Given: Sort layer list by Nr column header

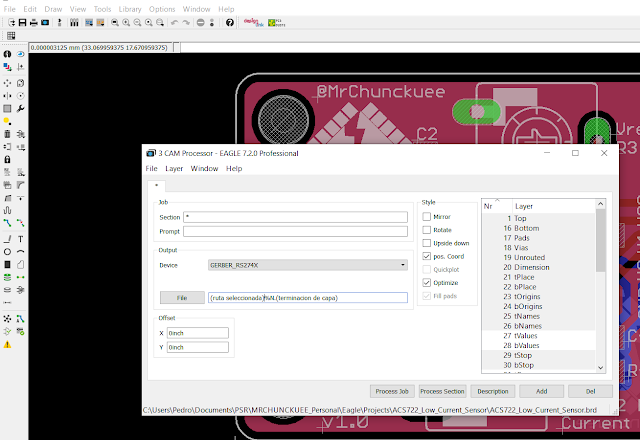Looking at the screenshot, I should click(497, 206).
